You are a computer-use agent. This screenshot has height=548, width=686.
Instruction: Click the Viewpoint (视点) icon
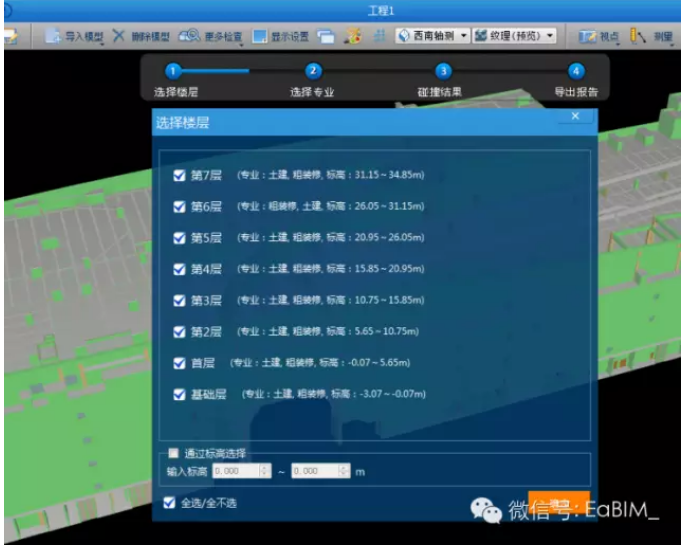pyautogui.click(x=587, y=36)
